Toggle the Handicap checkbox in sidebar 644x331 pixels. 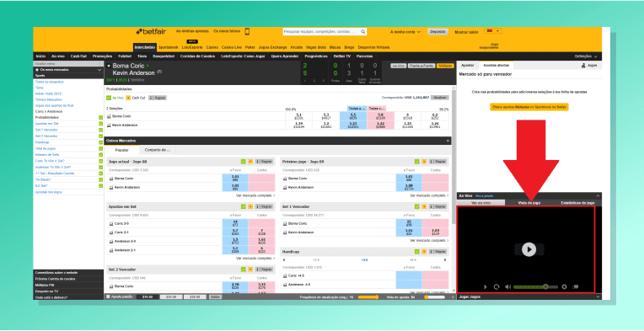tap(100, 141)
